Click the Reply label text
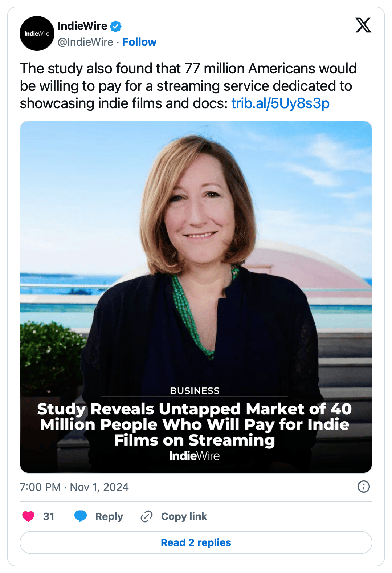 [109, 516]
